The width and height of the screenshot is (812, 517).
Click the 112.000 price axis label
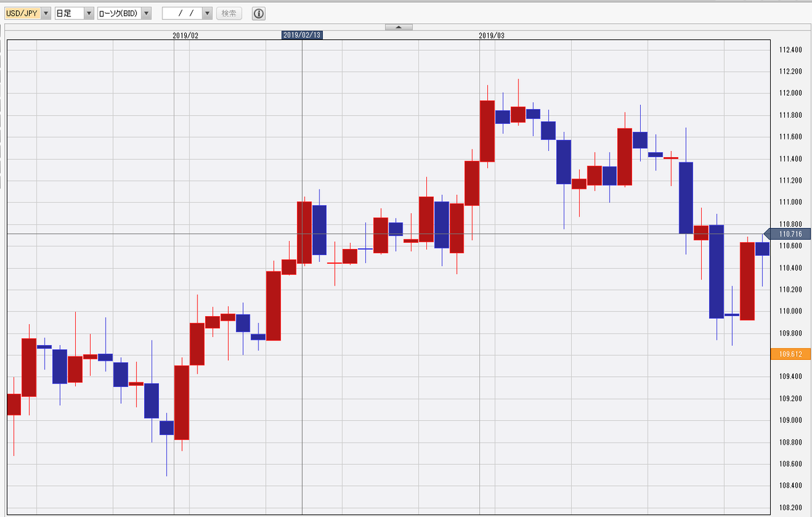click(790, 93)
